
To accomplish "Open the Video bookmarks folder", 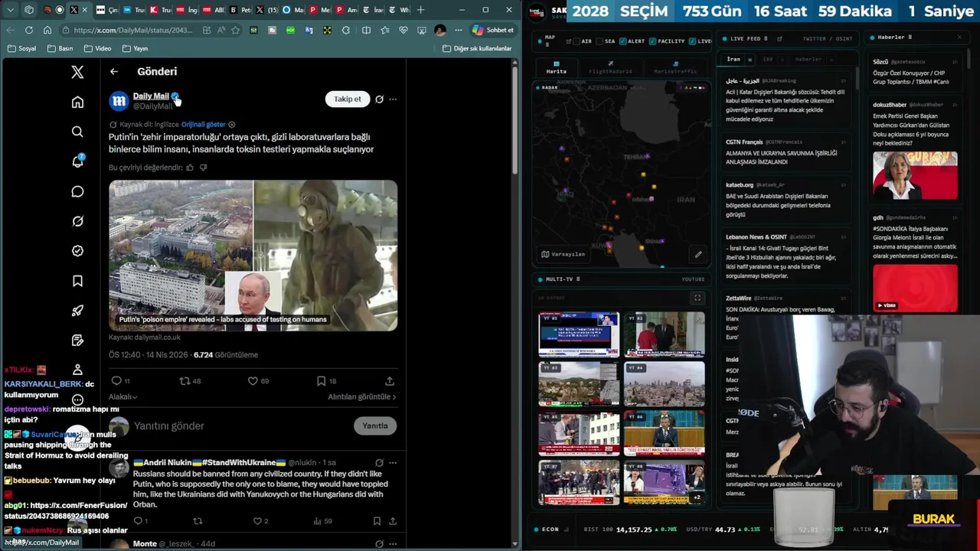I will coord(98,48).
